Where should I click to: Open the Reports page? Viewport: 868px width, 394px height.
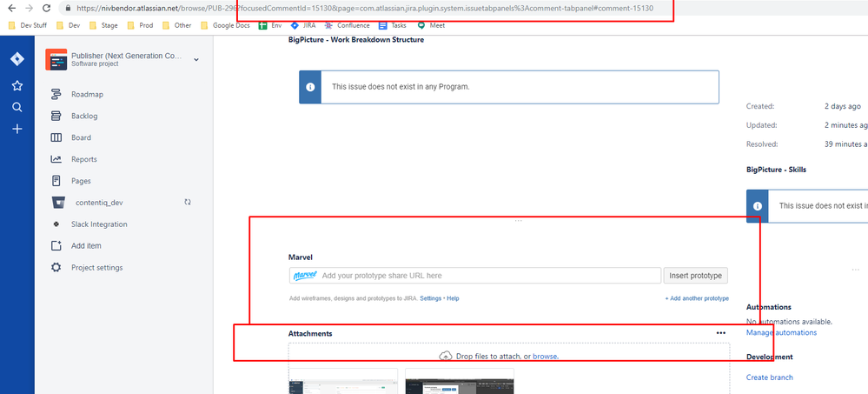click(x=83, y=159)
